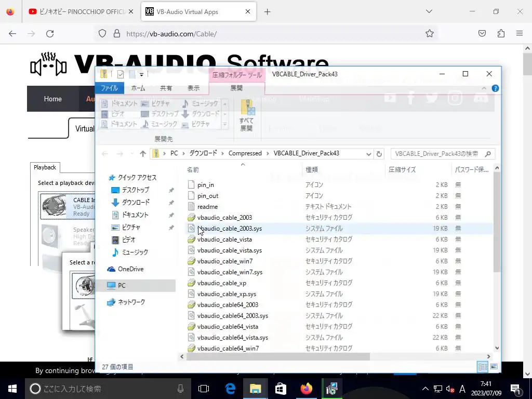Open Task View on the taskbar

point(204,389)
